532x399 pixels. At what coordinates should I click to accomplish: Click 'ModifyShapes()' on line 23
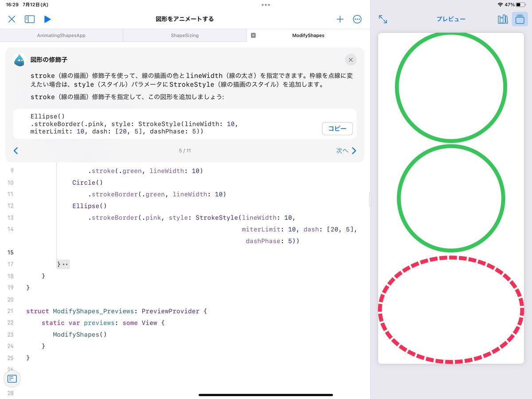80,335
